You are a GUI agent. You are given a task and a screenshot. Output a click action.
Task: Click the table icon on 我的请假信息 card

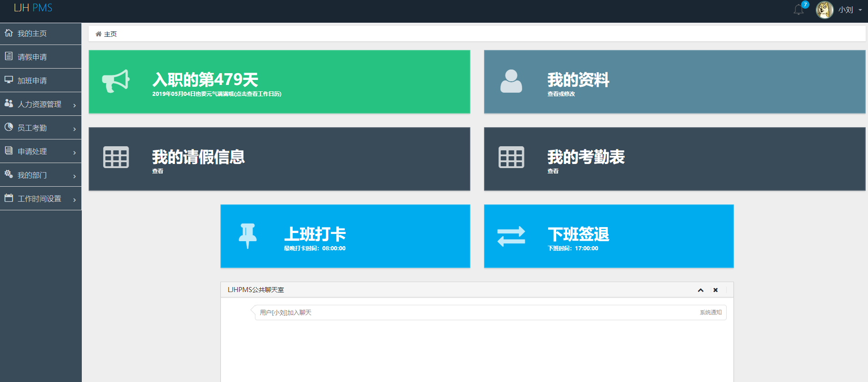click(116, 157)
